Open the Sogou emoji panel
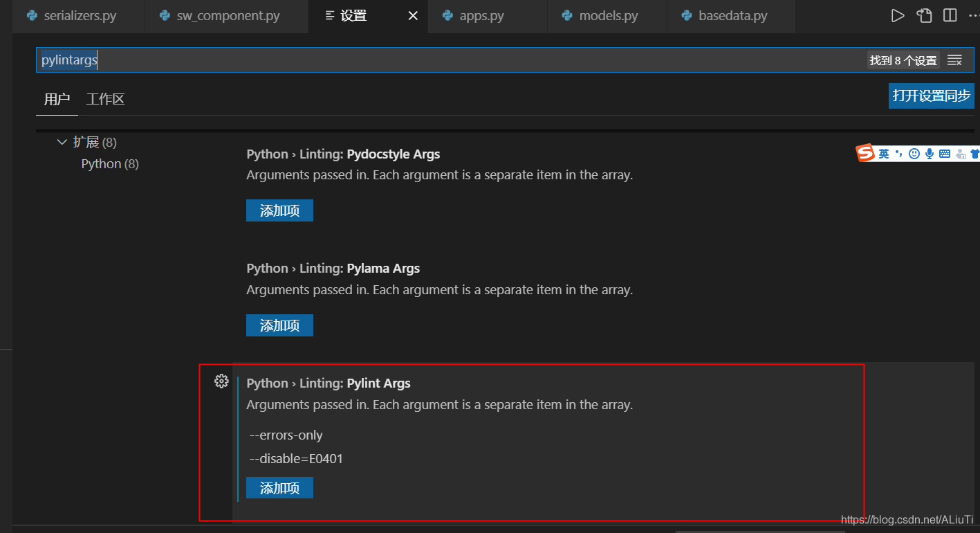 pos(914,153)
